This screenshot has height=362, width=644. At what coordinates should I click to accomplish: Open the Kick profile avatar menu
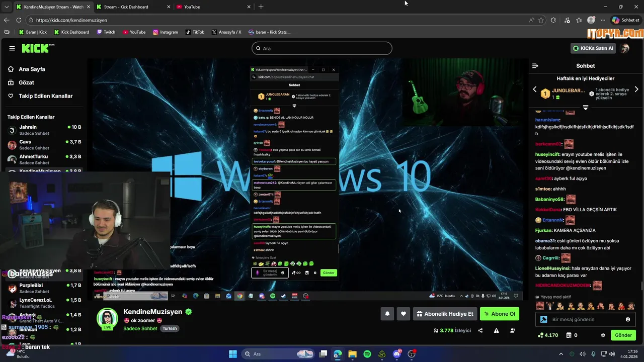click(x=625, y=48)
